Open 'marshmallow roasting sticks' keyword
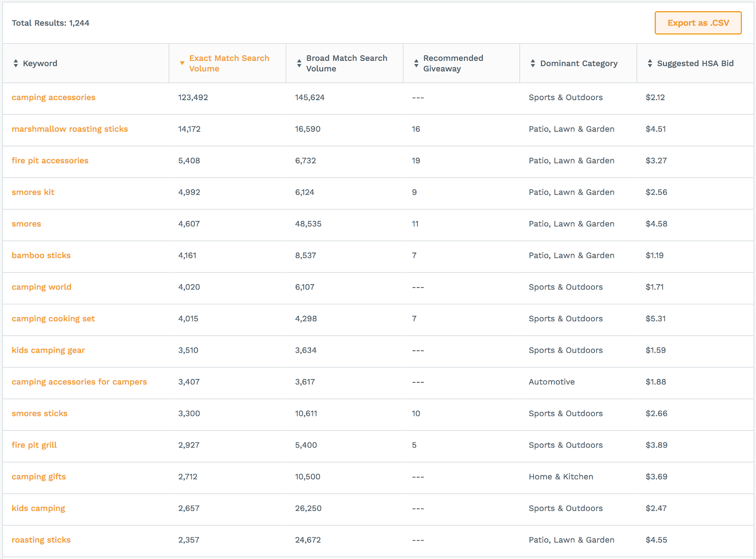Image resolution: width=756 pixels, height=559 pixels. [x=69, y=129]
